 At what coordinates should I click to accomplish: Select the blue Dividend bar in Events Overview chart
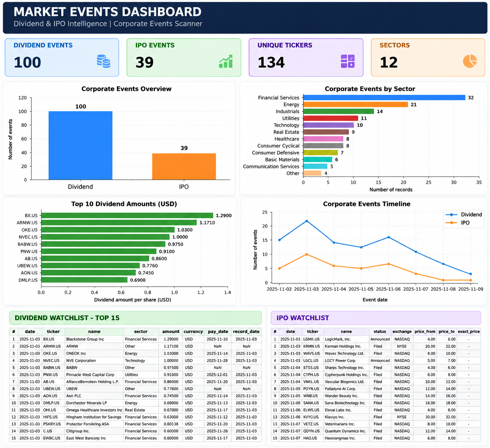[x=80, y=145]
